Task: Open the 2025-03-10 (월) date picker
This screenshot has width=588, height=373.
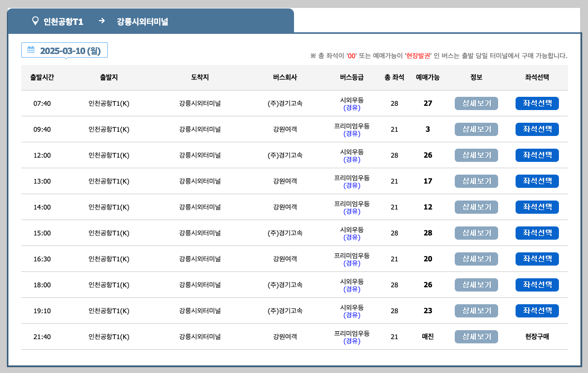Action: point(65,50)
